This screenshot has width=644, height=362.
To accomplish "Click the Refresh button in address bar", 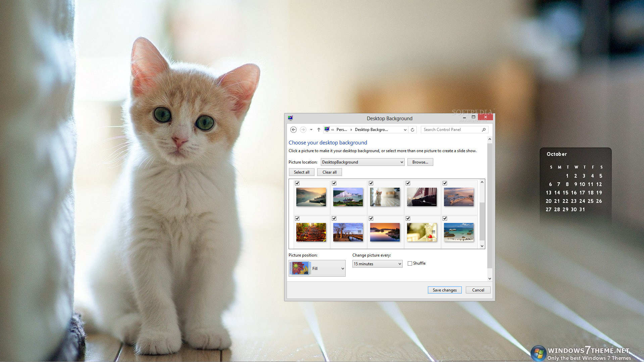I will pos(412,130).
